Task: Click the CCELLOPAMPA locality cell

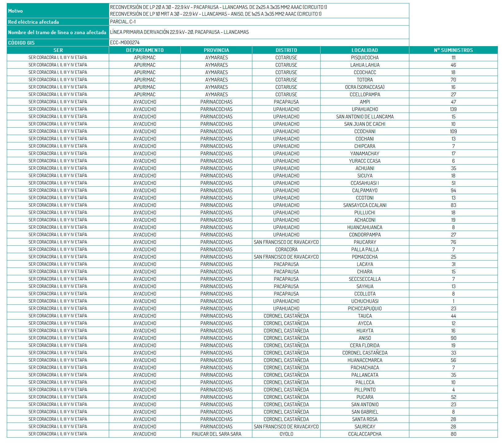Action: pyautogui.click(x=365, y=94)
